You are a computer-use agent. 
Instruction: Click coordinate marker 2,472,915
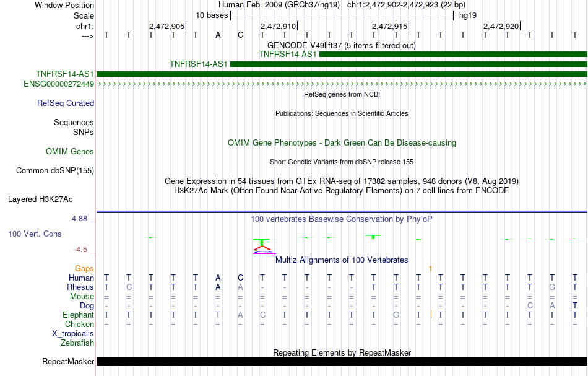coord(389,26)
